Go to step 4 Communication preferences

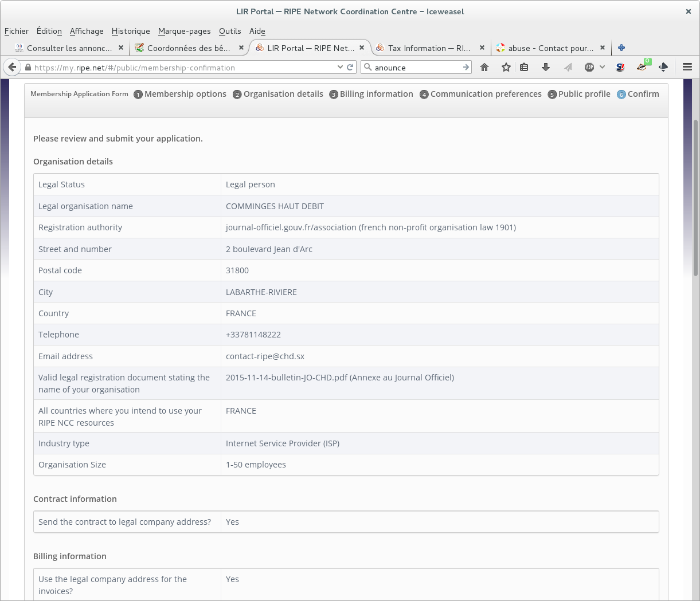[480, 94]
